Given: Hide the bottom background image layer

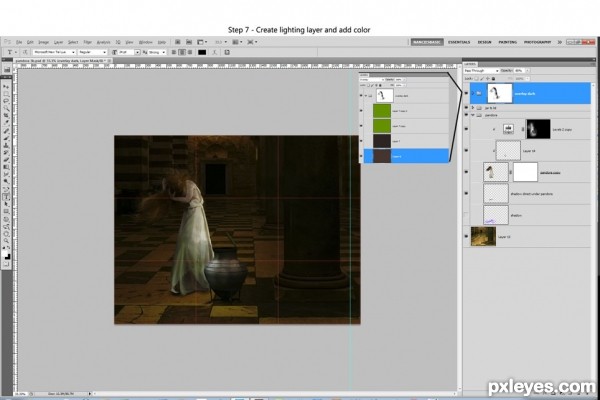Looking at the screenshot, I should 466,237.
